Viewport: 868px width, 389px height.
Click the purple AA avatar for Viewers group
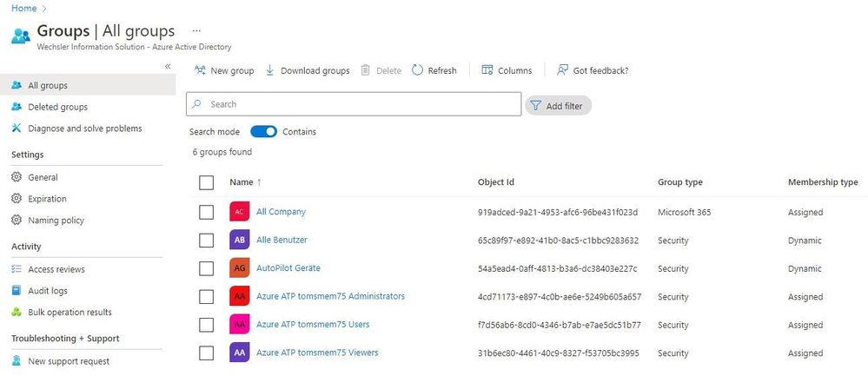coord(239,353)
